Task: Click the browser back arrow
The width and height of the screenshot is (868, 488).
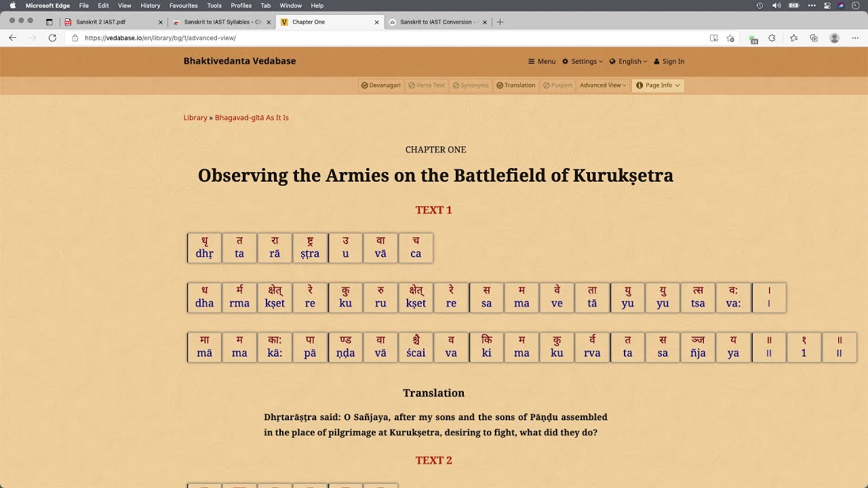Action: click(12, 38)
